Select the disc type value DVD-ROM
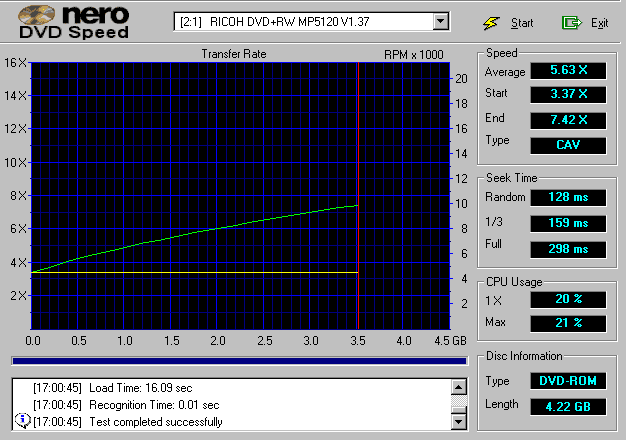Image resolution: width=626 pixels, height=440 pixels. [x=568, y=381]
